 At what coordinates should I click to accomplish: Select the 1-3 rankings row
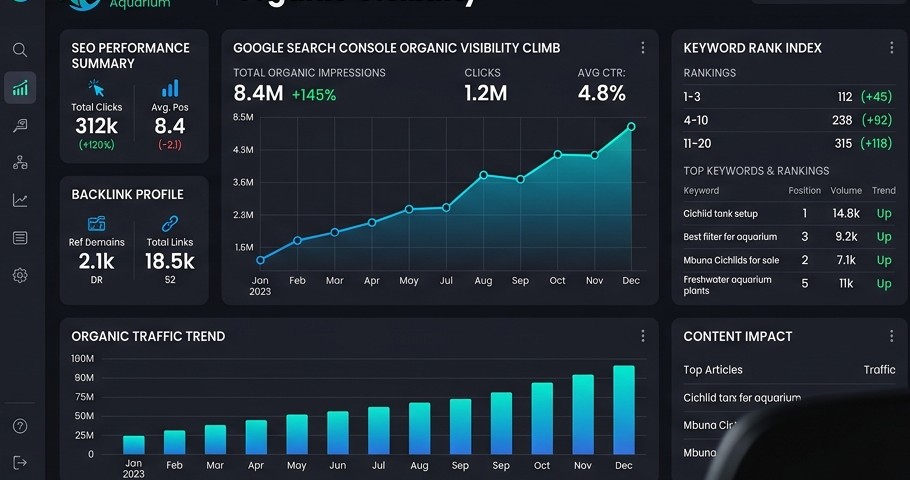pyautogui.click(x=788, y=96)
